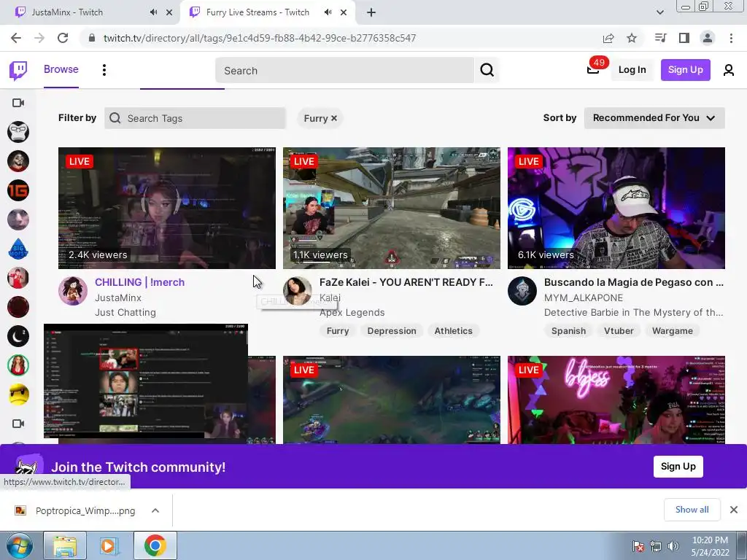
Task: Open the media player taskbar icon
Action: pos(109,545)
